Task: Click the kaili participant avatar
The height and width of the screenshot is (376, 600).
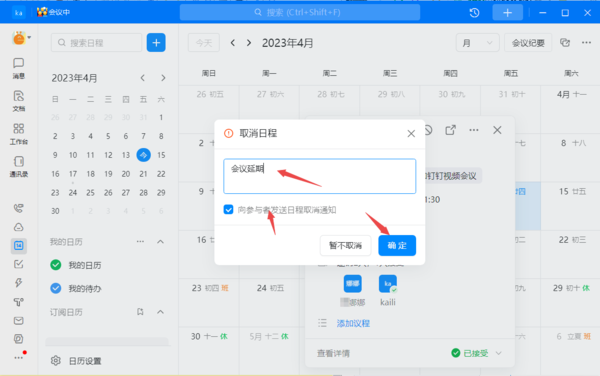Action: pos(388,284)
